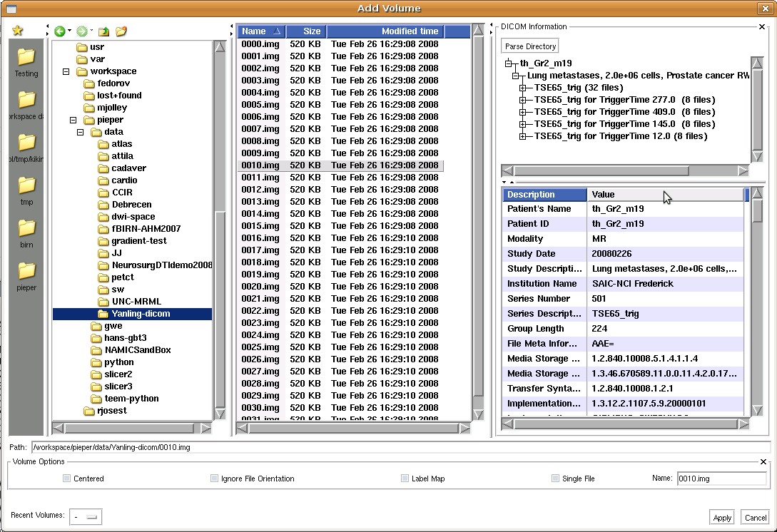Expand TSE65_trig (32 files) node
This screenshot has height=532, width=777.
pyautogui.click(x=523, y=88)
